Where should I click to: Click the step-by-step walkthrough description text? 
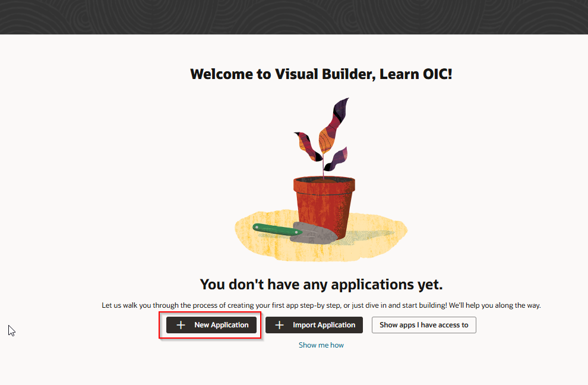point(321,305)
